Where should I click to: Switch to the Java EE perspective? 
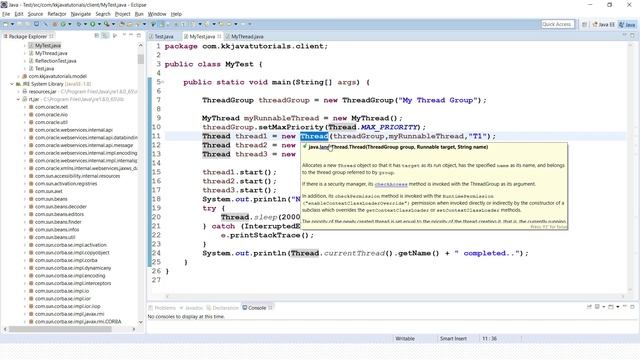click(x=603, y=24)
